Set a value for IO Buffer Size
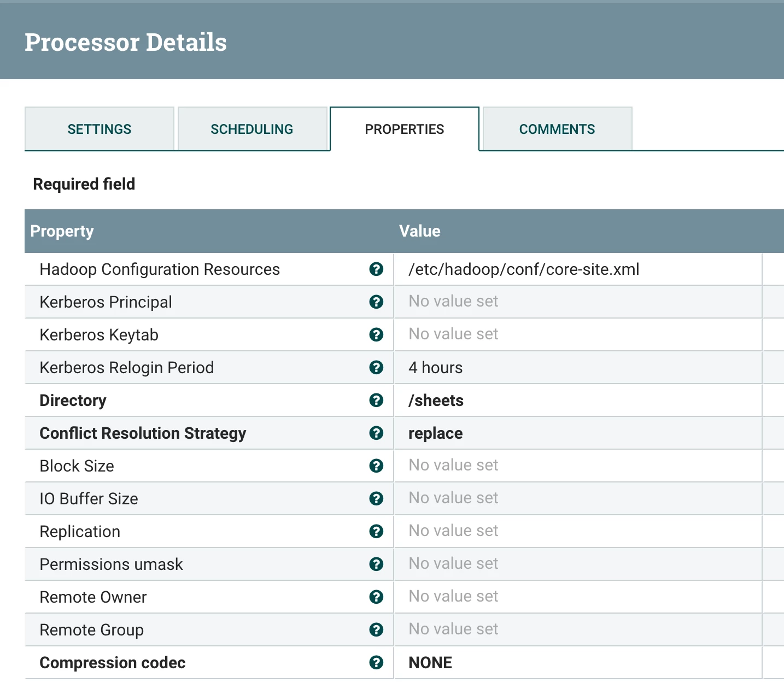The width and height of the screenshot is (784, 689). (x=578, y=498)
